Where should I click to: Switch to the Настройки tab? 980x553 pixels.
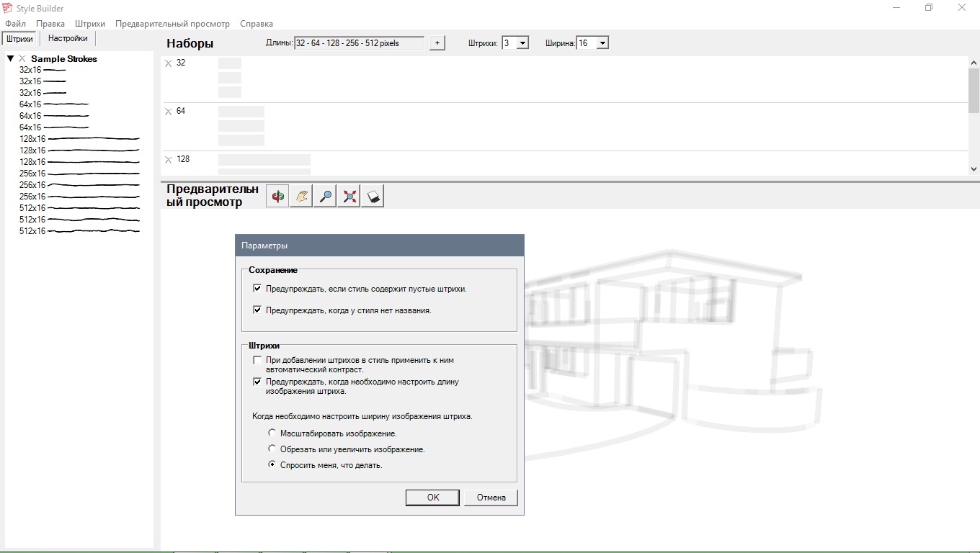coord(68,39)
